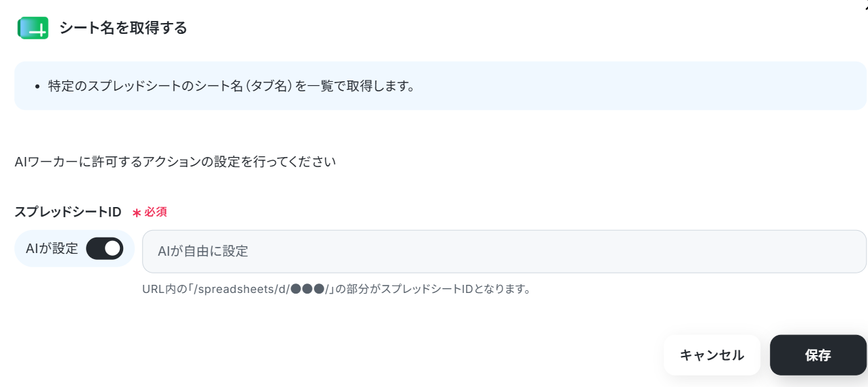Click the ●●● placeholder dots in helper text
Viewport: 868px width, 387px height.
point(306,289)
